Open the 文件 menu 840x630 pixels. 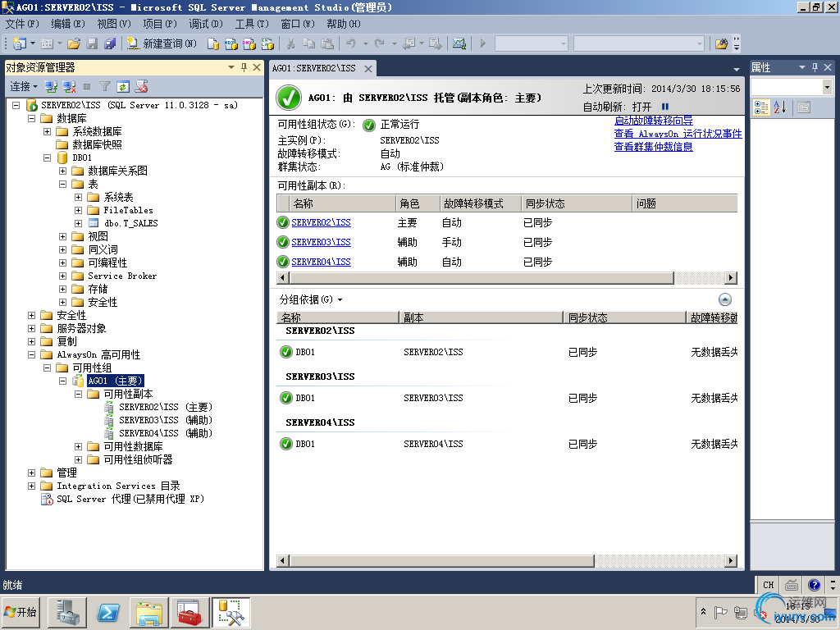22,24
